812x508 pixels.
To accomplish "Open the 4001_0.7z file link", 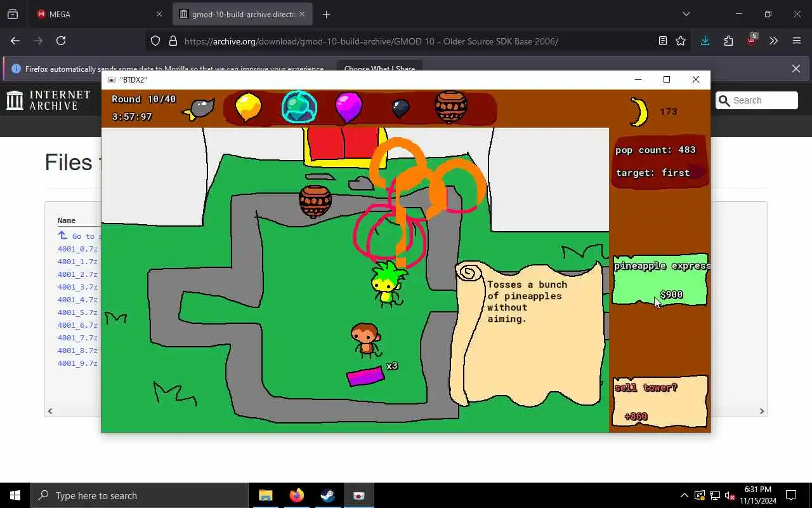I will click(x=77, y=249).
